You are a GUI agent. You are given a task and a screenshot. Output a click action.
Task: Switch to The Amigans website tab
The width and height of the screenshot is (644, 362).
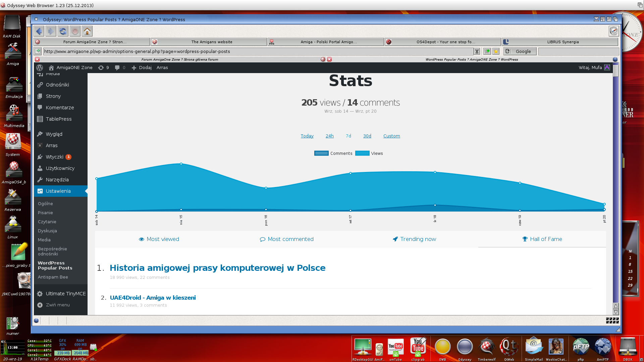tap(209, 42)
